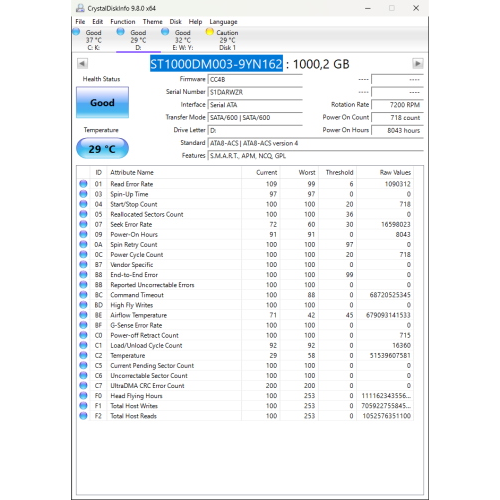Click status icon of Seek Error Rate row
The height and width of the screenshot is (500, 500).
pyautogui.click(x=83, y=224)
